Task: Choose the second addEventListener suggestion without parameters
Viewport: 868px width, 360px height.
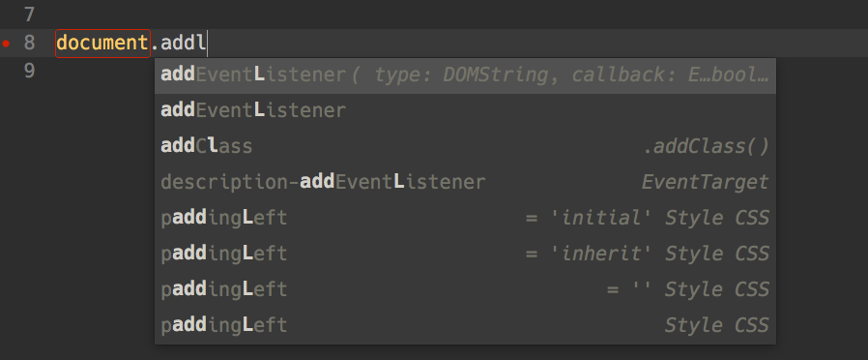Action: tap(465, 111)
